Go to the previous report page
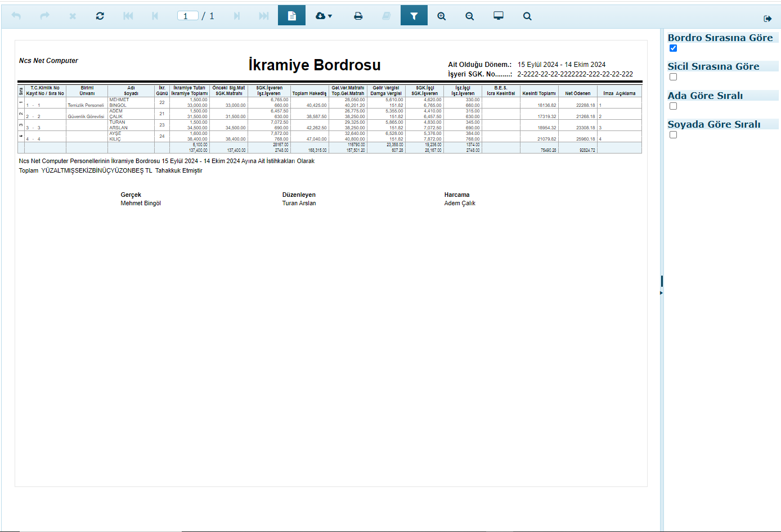Image resolution: width=781 pixels, height=532 pixels. [x=155, y=16]
